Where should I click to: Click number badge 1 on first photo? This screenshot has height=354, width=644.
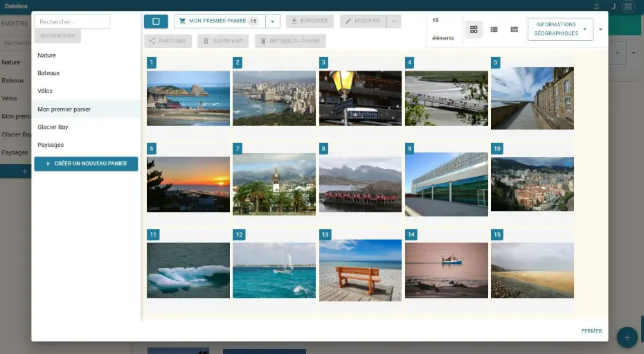point(152,62)
